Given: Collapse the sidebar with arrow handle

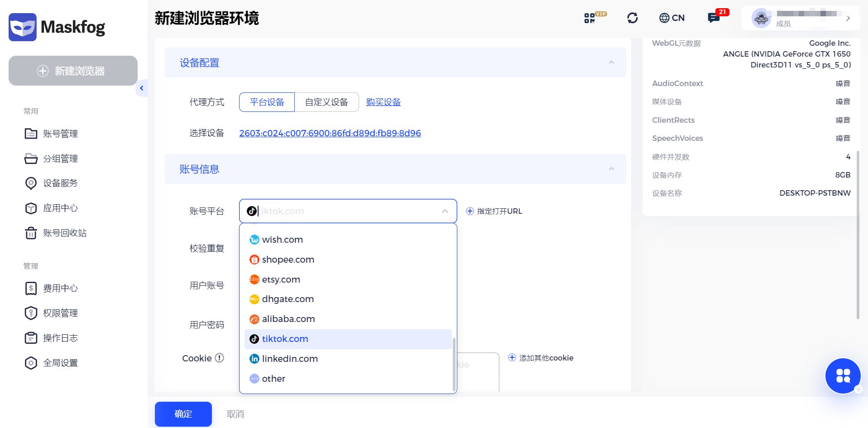Looking at the screenshot, I should [x=142, y=88].
